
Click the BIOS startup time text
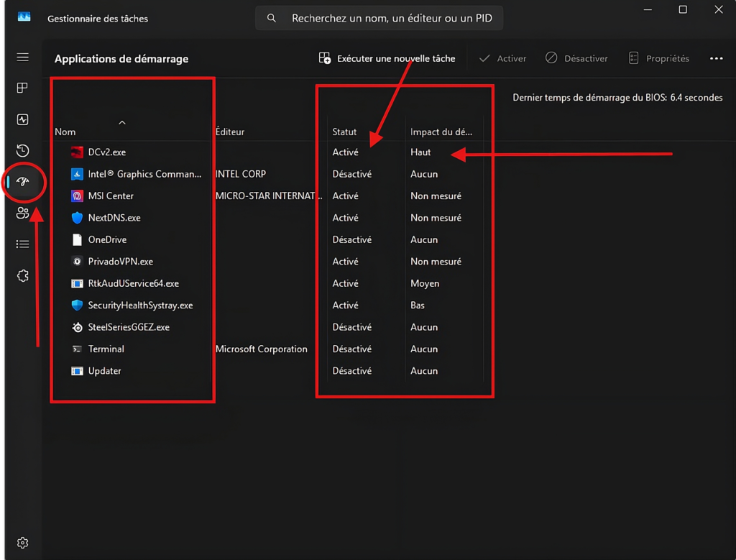coord(617,98)
